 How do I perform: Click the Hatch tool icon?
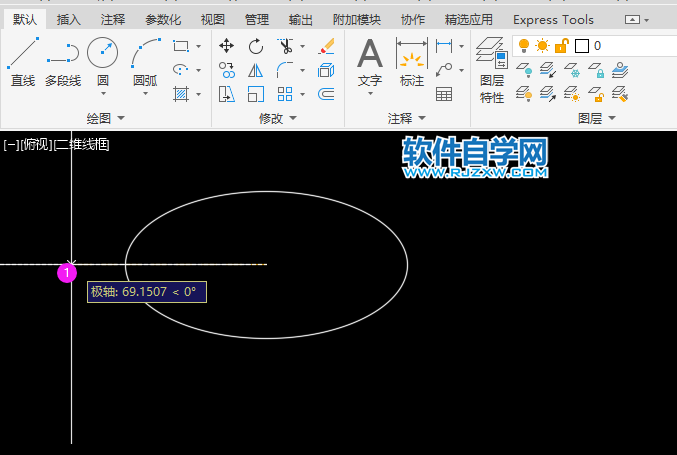(181, 94)
